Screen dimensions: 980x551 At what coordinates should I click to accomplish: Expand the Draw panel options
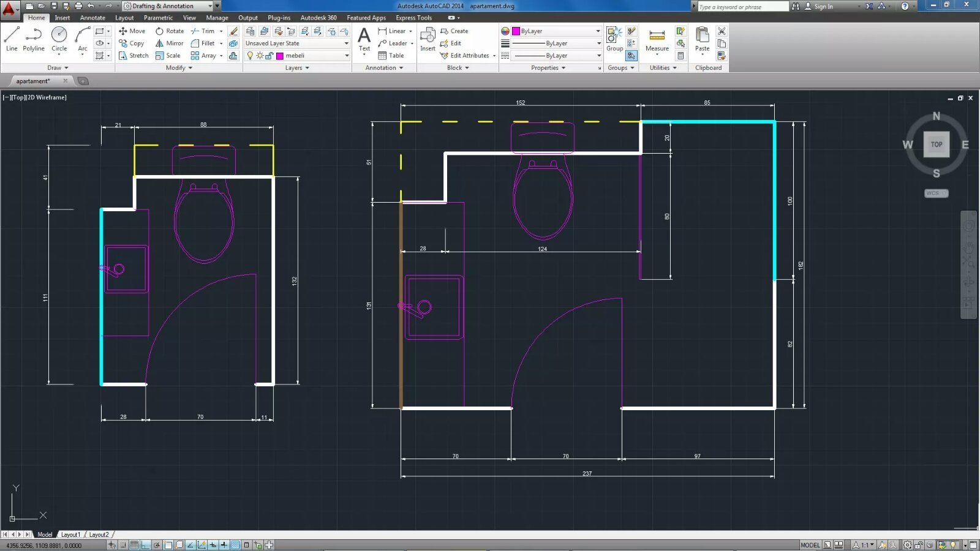(58, 68)
